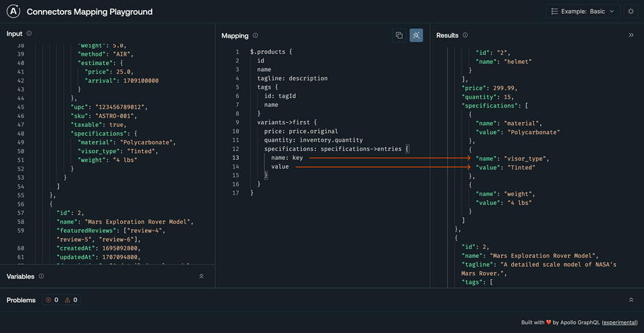Click the magic wand format button

coord(416,36)
